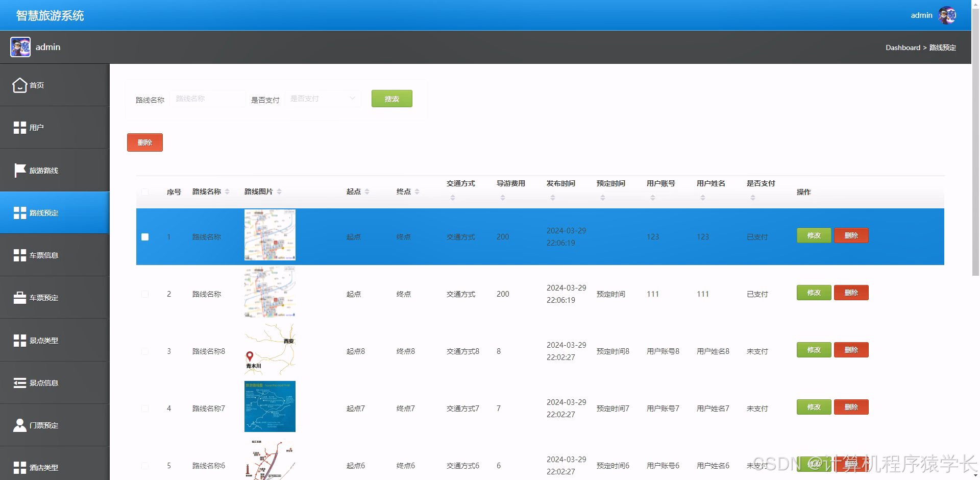Click the grid icon beside 路线预定
Screen dimensions: 980x480
[19, 213]
